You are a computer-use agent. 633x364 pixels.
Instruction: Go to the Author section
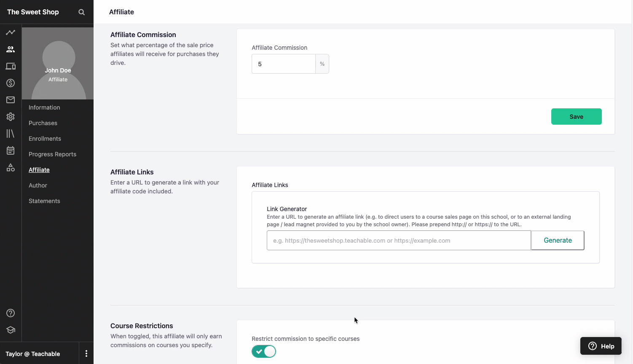[38, 185]
